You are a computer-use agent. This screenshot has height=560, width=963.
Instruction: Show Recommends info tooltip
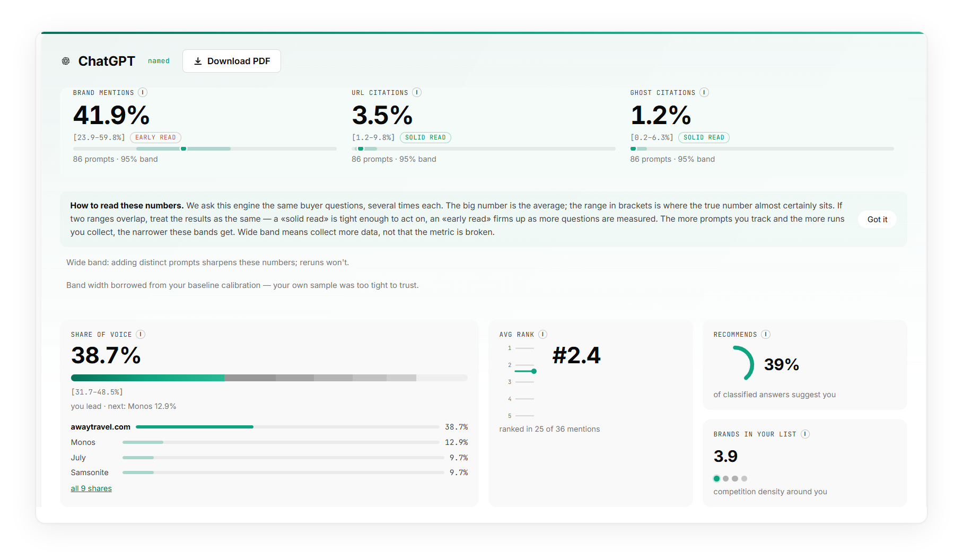tap(766, 334)
